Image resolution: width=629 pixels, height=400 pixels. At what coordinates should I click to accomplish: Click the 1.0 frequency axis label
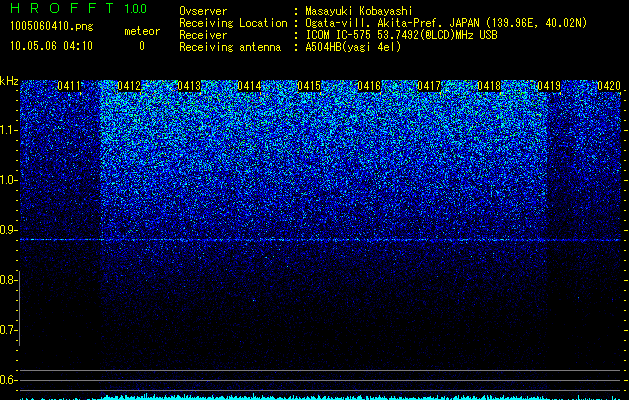click(x=8, y=180)
